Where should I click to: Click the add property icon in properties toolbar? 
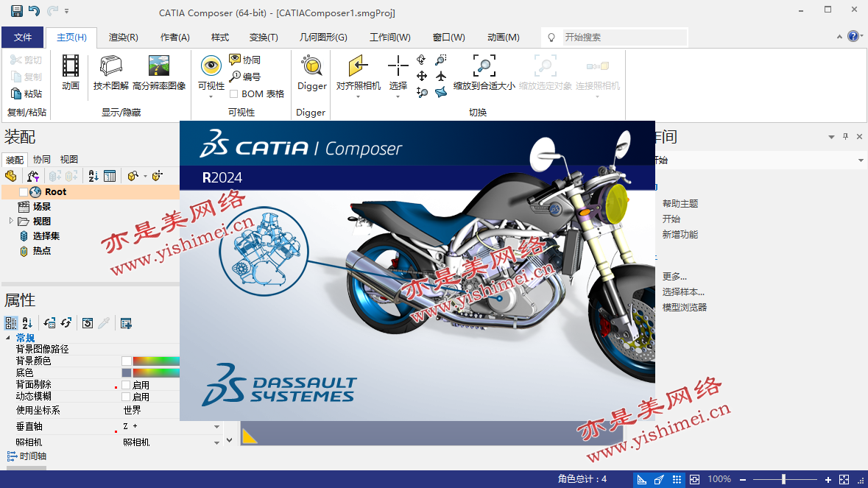click(126, 323)
